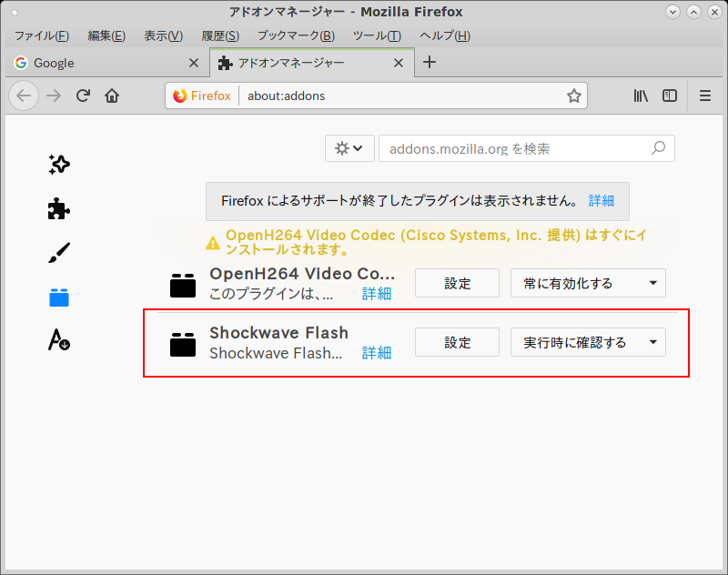Click the OpenH264 install warning message
Image resolution: width=728 pixels, height=575 pixels.
coord(436,242)
